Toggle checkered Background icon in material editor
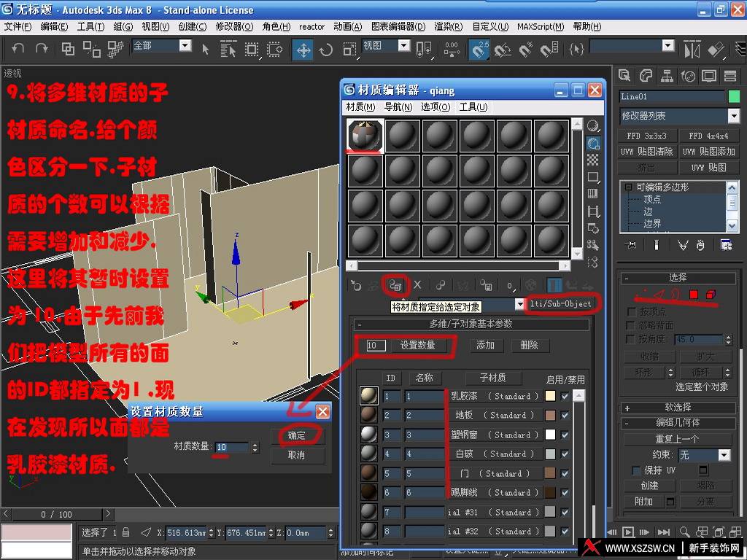This screenshot has height=560, width=747. [593, 160]
